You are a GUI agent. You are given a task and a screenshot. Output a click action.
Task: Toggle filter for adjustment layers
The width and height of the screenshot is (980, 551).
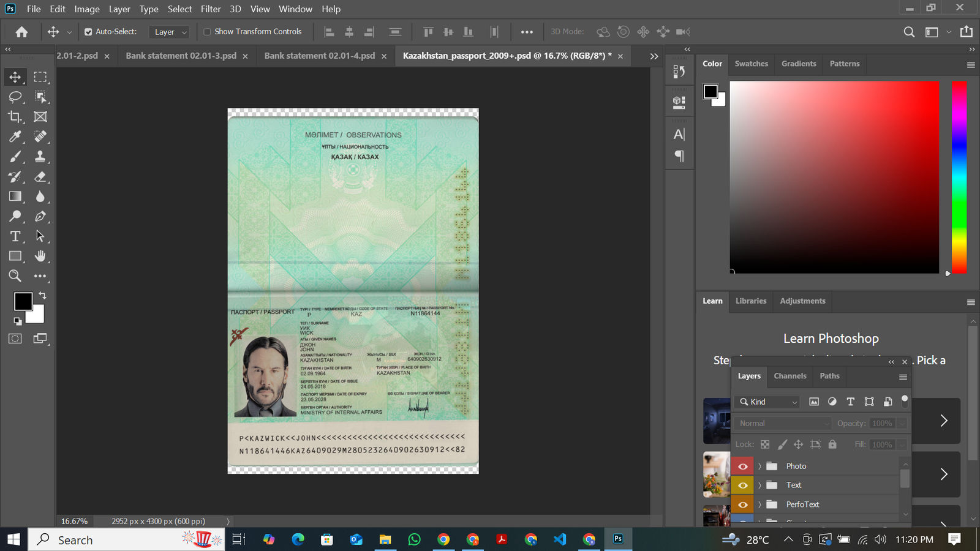coord(832,402)
